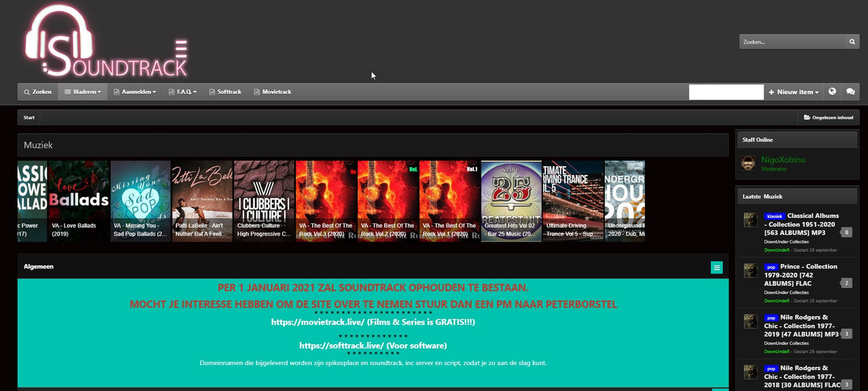Viewport: 868px width, 391px height.
Task: Open the Muziek section heading
Action: tap(38, 145)
